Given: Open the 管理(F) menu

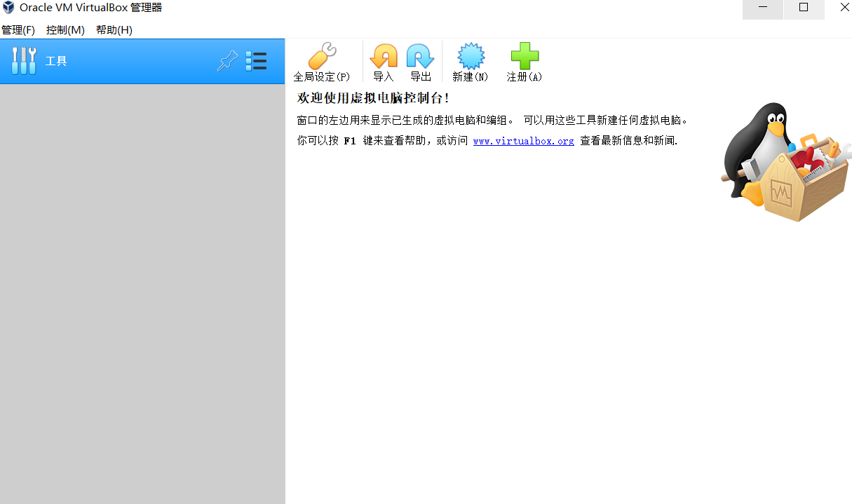Looking at the screenshot, I should click(18, 30).
